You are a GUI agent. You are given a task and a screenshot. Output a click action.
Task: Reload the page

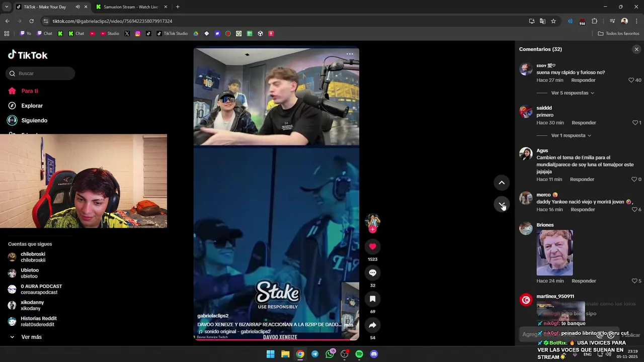click(x=31, y=21)
